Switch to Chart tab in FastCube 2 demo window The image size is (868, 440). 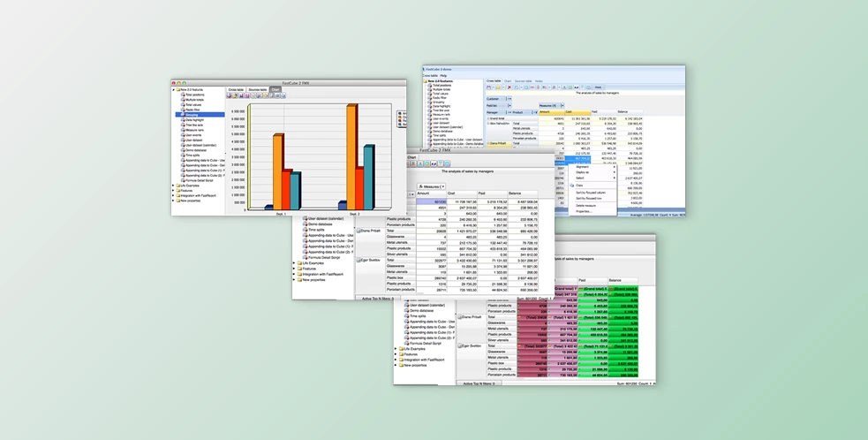coord(508,81)
